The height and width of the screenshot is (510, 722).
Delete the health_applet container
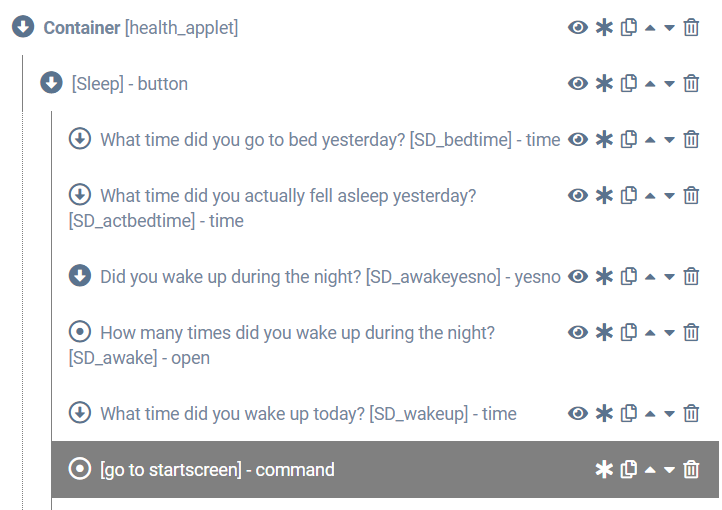[x=691, y=28]
